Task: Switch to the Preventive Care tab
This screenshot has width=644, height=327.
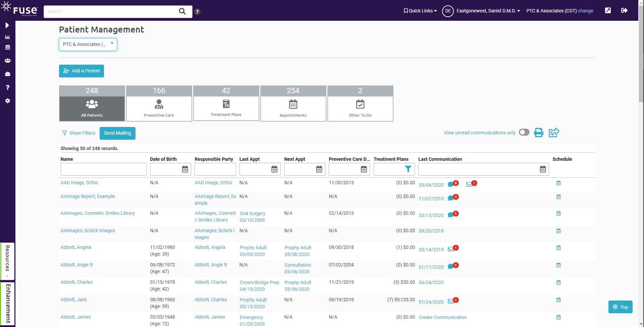Action: [x=159, y=104]
